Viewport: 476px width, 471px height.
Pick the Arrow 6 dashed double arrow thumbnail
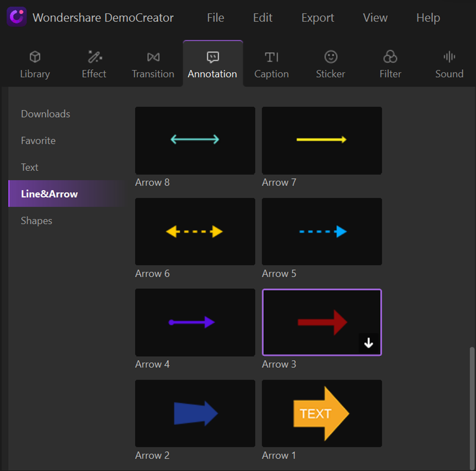click(x=195, y=231)
